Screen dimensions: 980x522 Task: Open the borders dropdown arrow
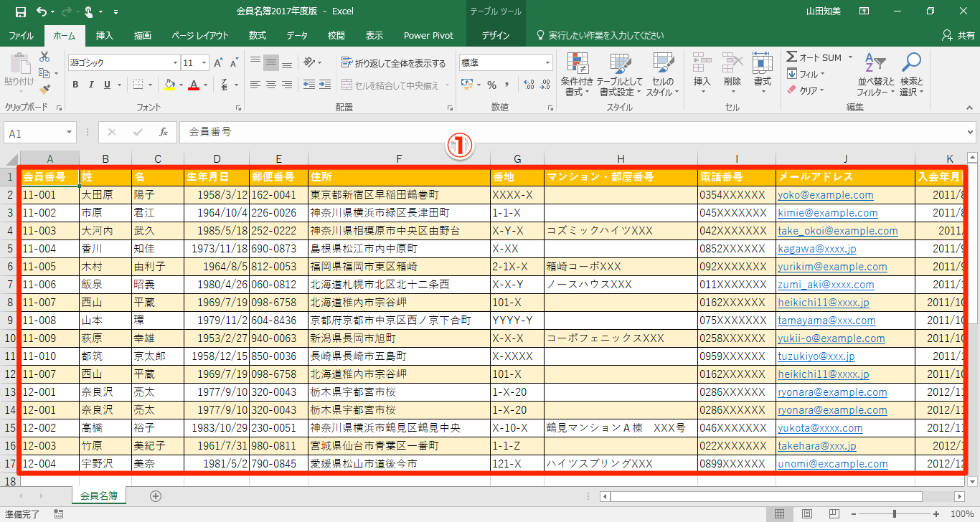[149, 85]
